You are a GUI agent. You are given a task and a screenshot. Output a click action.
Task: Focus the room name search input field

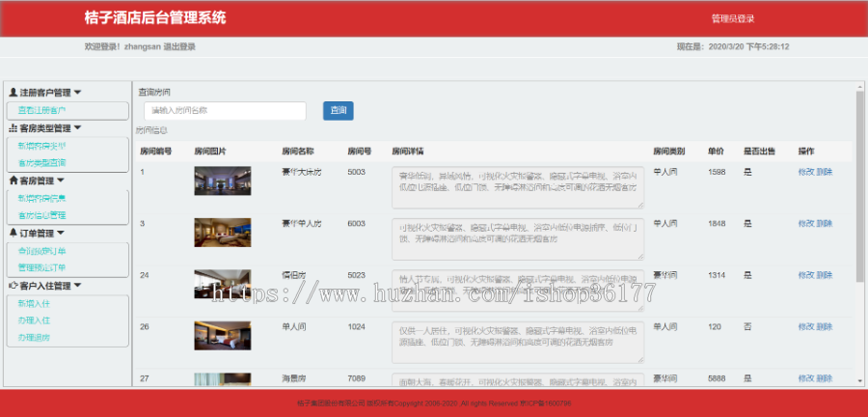tap(225, 111)
